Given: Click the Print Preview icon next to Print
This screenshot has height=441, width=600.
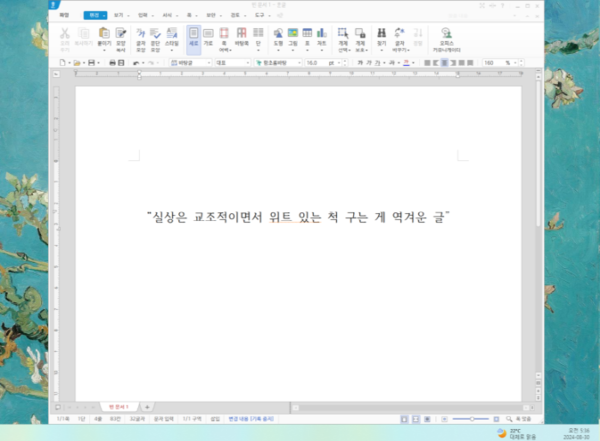Looking at the screenshot, I should [121, 62].
